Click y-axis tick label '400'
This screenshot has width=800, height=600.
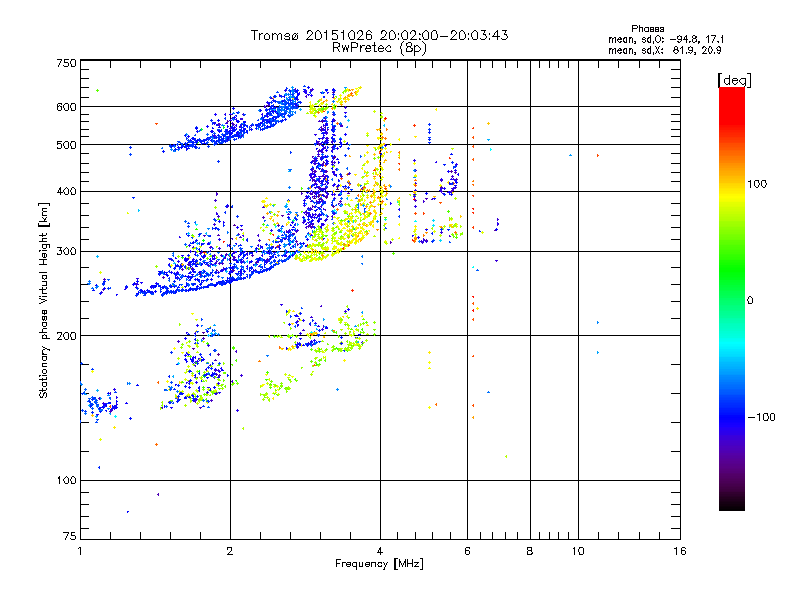[66, 191]
